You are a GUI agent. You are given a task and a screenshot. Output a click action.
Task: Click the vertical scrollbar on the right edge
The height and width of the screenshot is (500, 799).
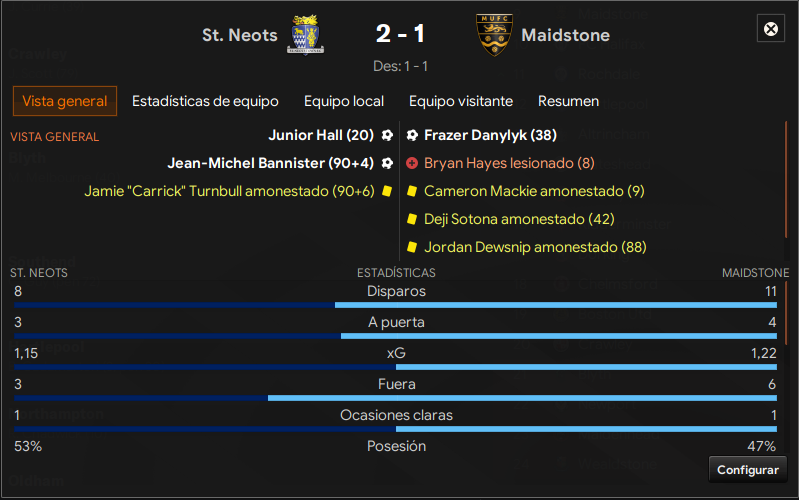point(785,230)
